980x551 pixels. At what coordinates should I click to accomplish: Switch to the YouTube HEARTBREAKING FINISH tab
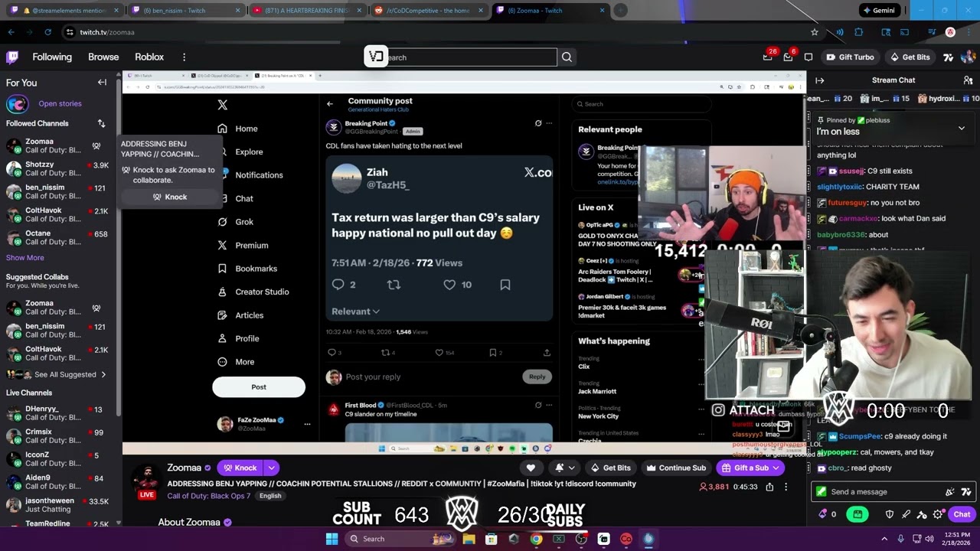pyautogui.click(x=307, y=11)
